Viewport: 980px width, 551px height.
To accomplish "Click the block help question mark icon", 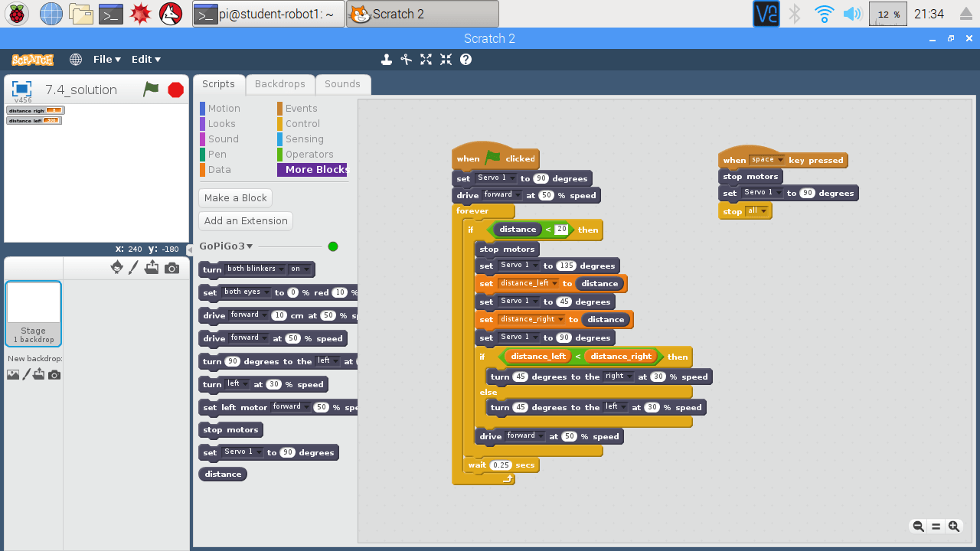I will (466, 59).
